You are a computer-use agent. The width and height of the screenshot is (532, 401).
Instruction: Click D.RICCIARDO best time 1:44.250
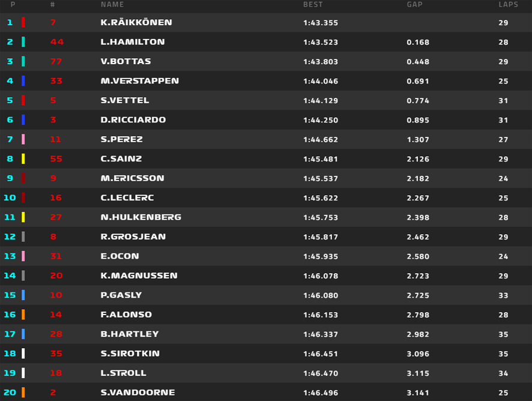[321, 120]
